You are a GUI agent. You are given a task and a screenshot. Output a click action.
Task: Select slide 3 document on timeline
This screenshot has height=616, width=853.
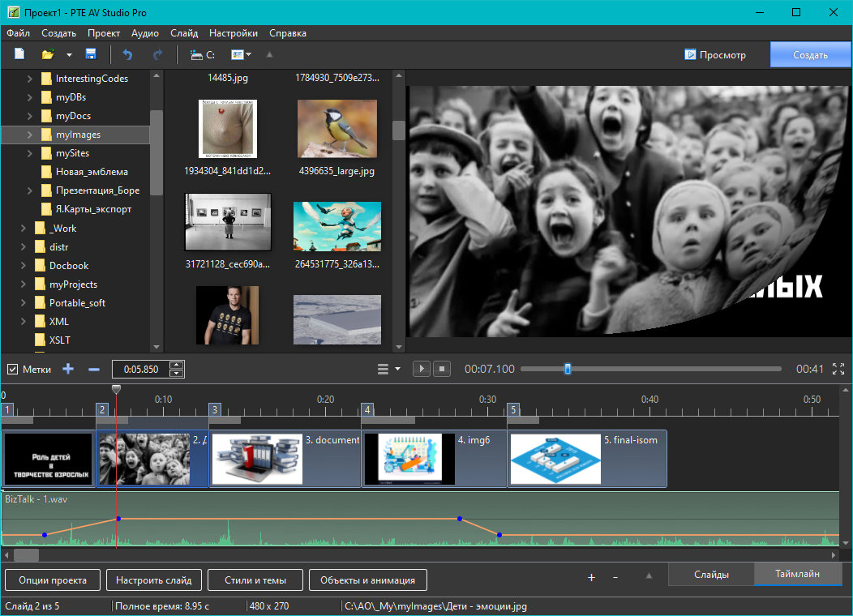285,459
